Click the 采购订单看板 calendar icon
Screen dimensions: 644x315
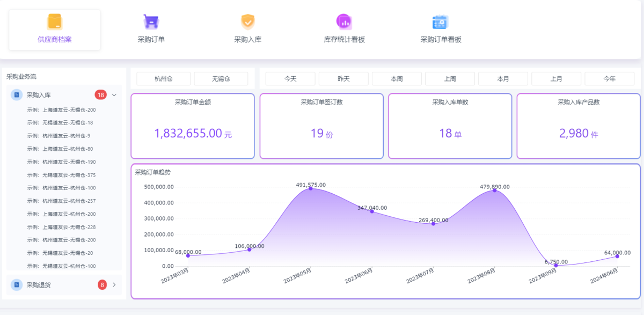click(441, 21)
